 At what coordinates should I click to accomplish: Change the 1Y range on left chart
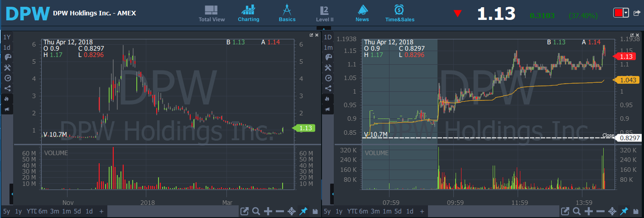coord(7,37)
